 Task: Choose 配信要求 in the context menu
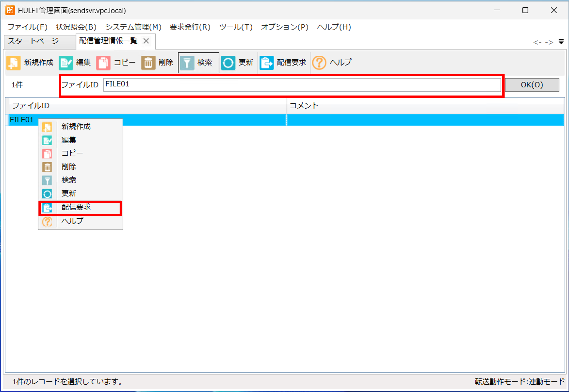76,207
